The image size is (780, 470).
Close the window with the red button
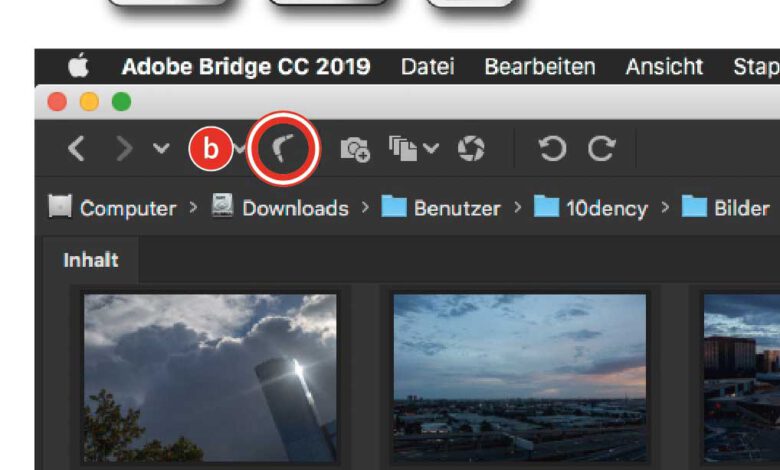pyautogui.click(x=57, y=102)
